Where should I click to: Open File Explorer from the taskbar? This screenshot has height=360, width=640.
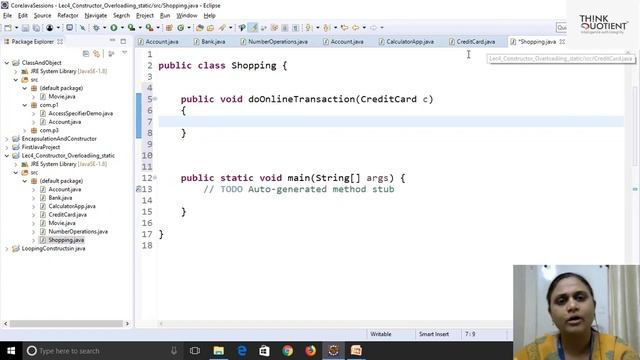click(219, 351)
